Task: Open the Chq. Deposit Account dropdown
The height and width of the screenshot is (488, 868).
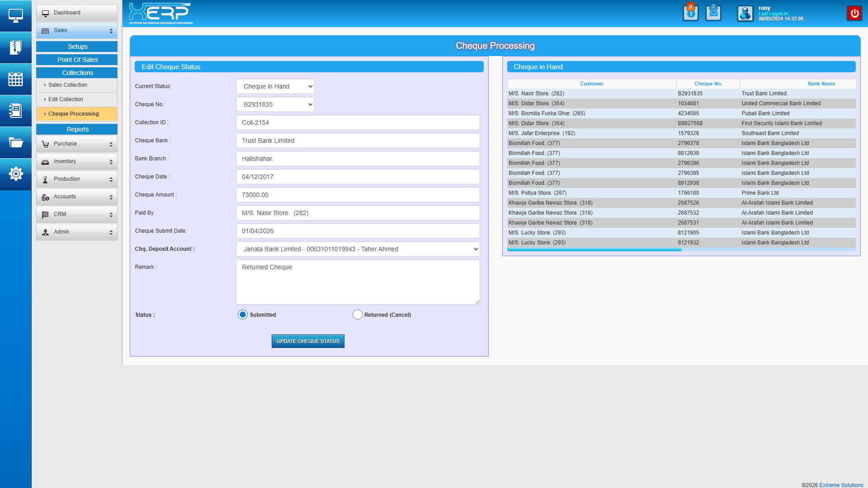Action: point(358,249)
